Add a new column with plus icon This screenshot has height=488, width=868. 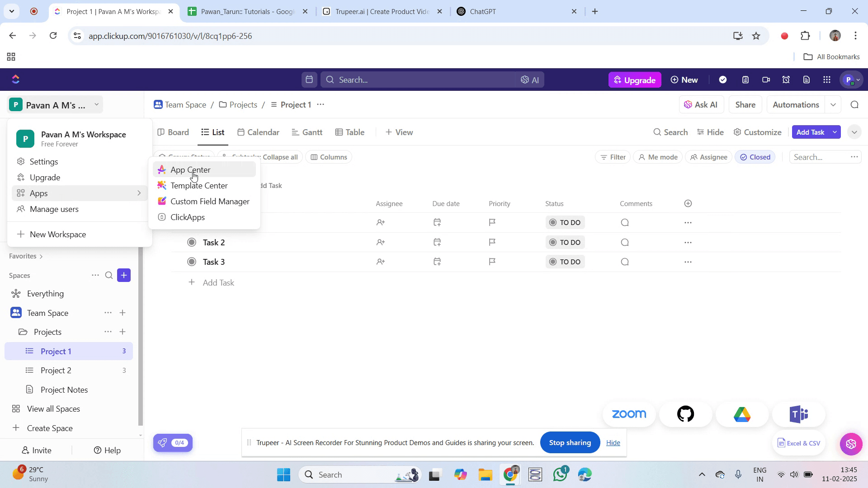[688, 204]
